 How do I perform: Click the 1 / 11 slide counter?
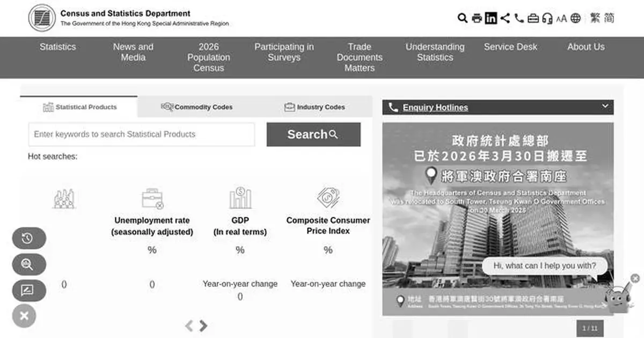point(590,328)
